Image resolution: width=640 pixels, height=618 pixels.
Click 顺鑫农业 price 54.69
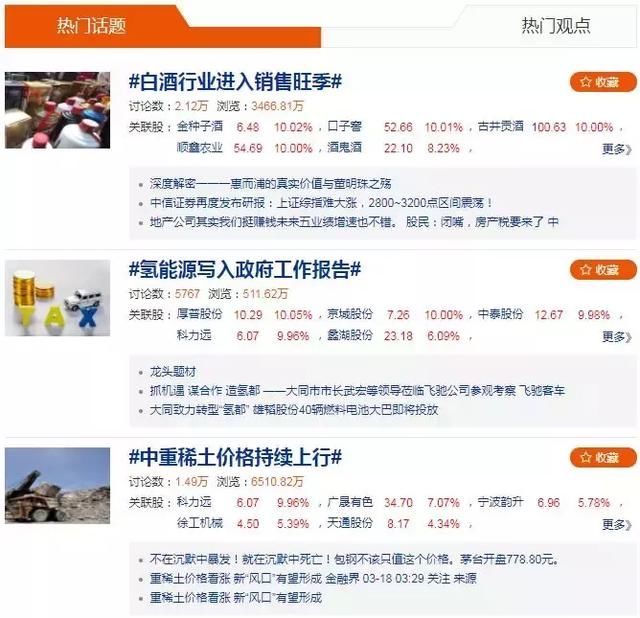click(x=248, y=148)
